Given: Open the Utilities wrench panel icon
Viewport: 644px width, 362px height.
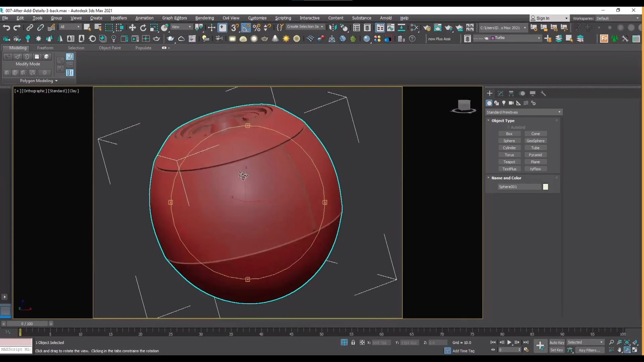Looking at the screenshot, I should point(543,94).
